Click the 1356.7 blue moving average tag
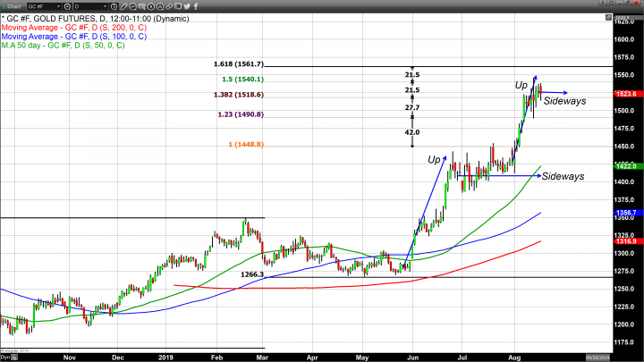This screenshot has width=644, height=362. pyautogui.click(x=626, y=213)
